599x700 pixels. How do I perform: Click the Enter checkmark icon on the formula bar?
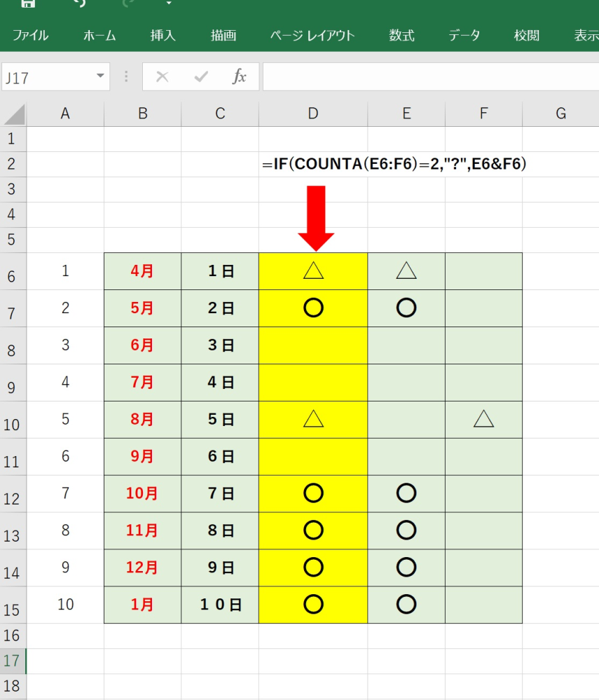pyautogui.click(x=202, y=77)
